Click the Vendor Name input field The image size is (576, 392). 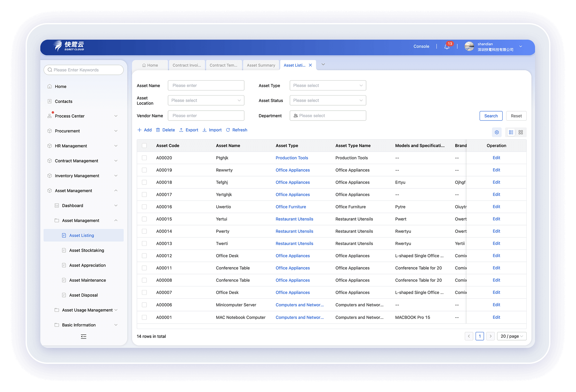point(206,116)
